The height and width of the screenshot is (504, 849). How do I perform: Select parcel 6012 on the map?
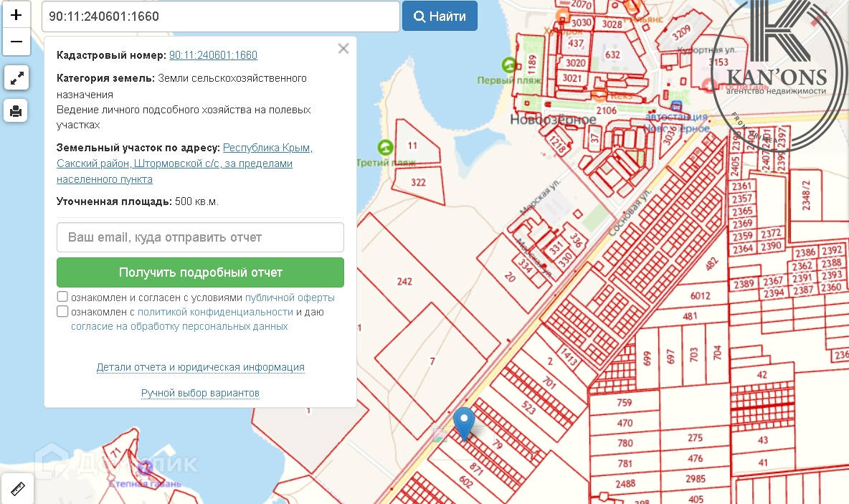(x=700, y=295)
